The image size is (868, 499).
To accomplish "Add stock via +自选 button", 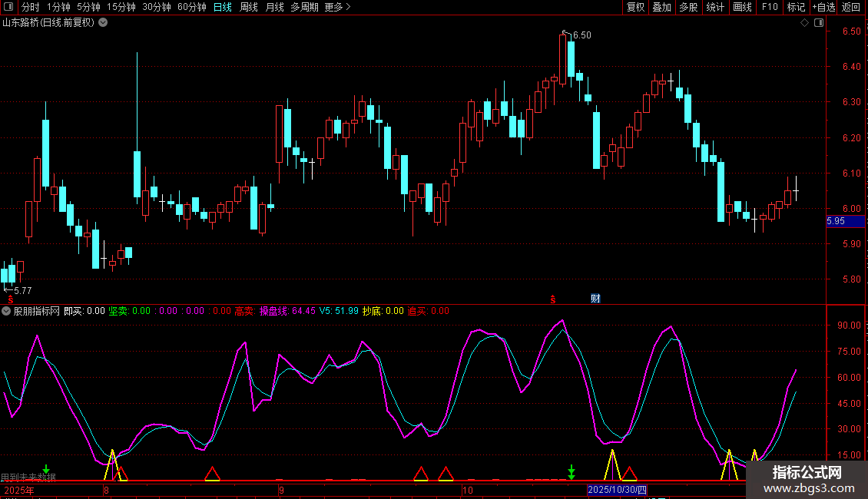I will point(823,7).
